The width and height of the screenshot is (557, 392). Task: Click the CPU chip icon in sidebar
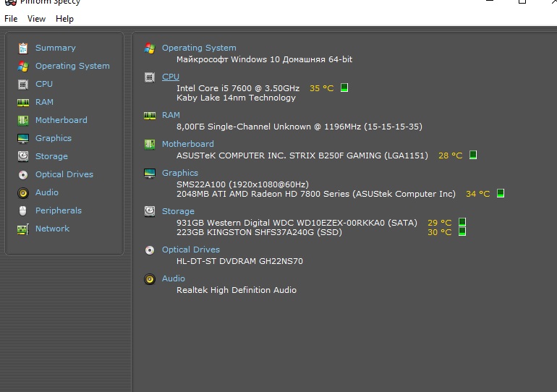pos(23,84)
